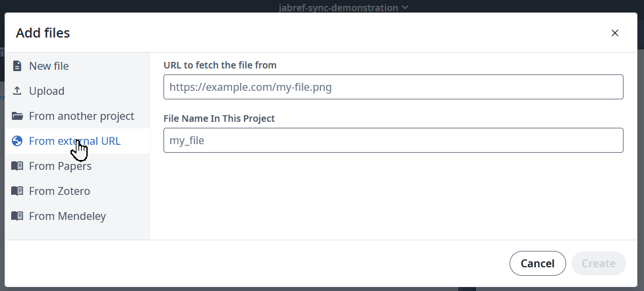Click the File Name In This Project field
The height and width of the screenshot is (291, 644).
(x=393, y=140)
